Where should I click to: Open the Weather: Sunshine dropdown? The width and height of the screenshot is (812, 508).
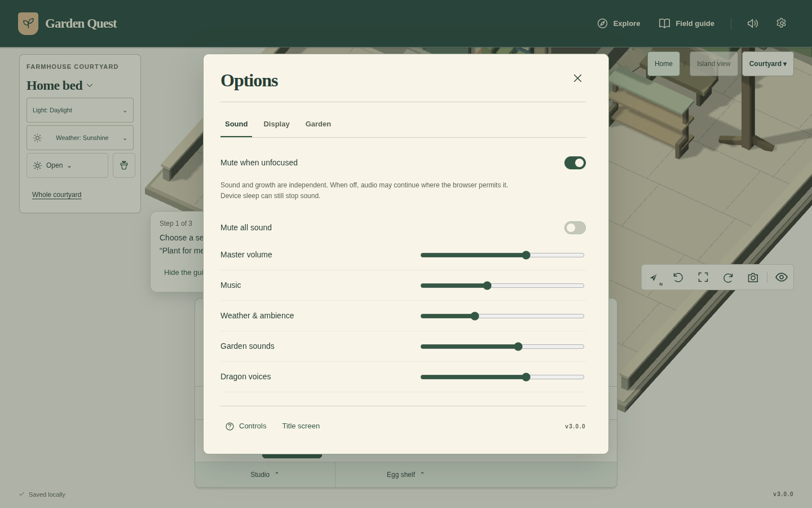point(80,138)
